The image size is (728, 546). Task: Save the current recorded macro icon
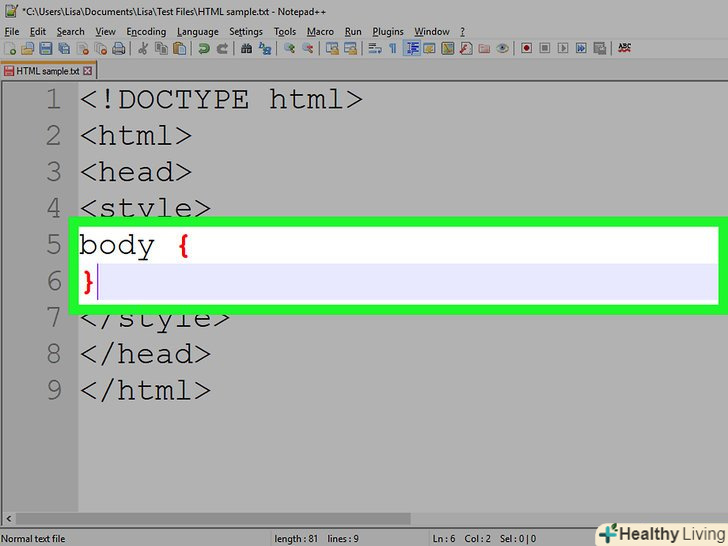(599, 48)
